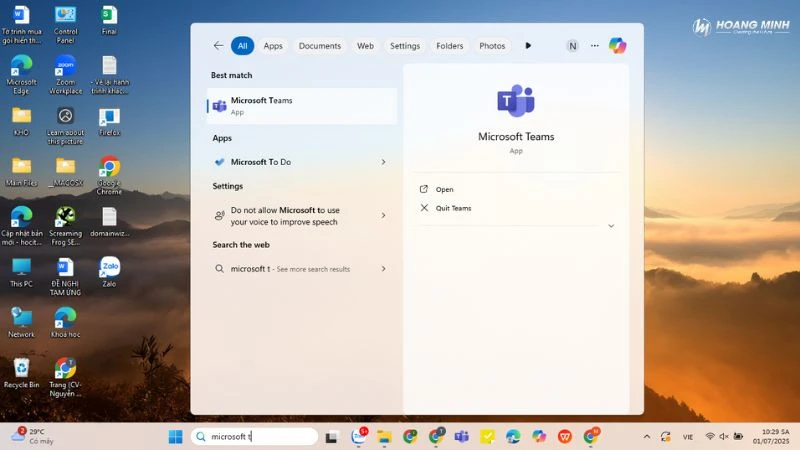Screen dimensions: 800x450
Task: Go back with the search panel arrow
Action: pyautogui.click(x=218, y=45)
